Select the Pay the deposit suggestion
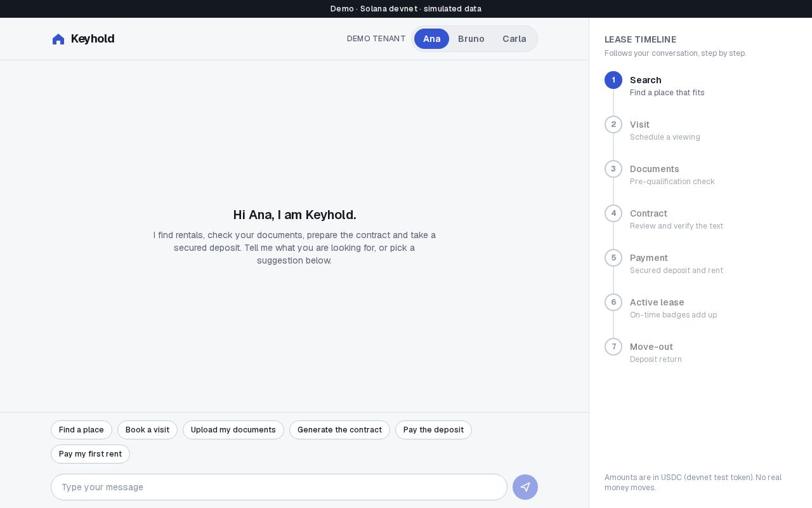Screen dimensions: 812x508 (433, 430)
